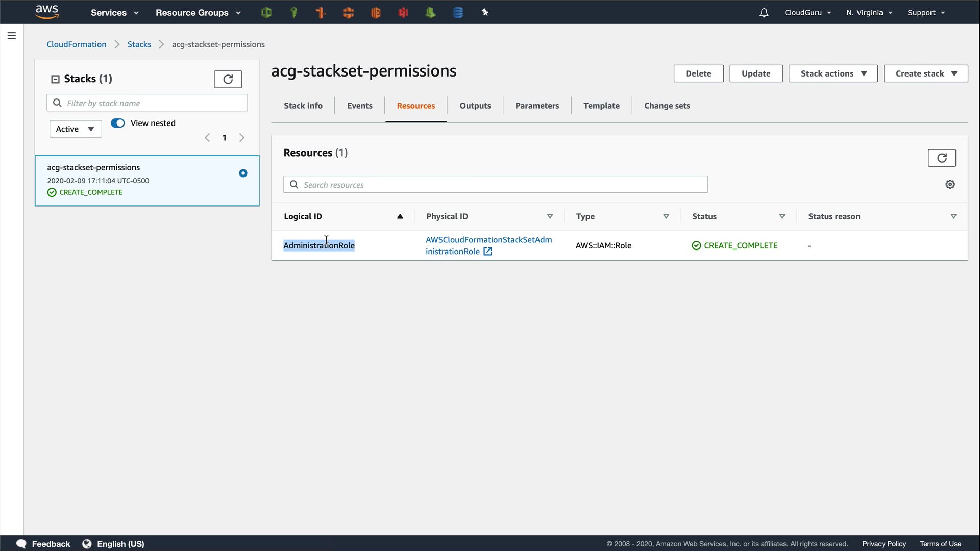Click the Search resources input field
The width and height of the screenshot is (980, 551).
coord(503,185)
